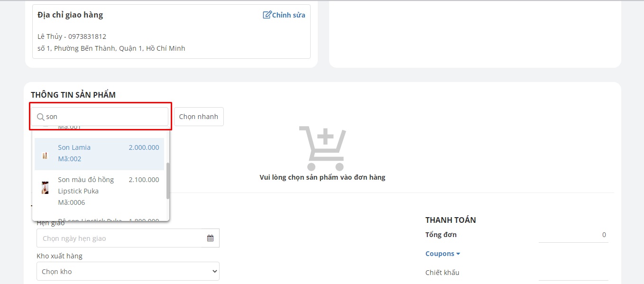
Task: Click the empty shopping cart icon
Action: click(x=322, y=148)
